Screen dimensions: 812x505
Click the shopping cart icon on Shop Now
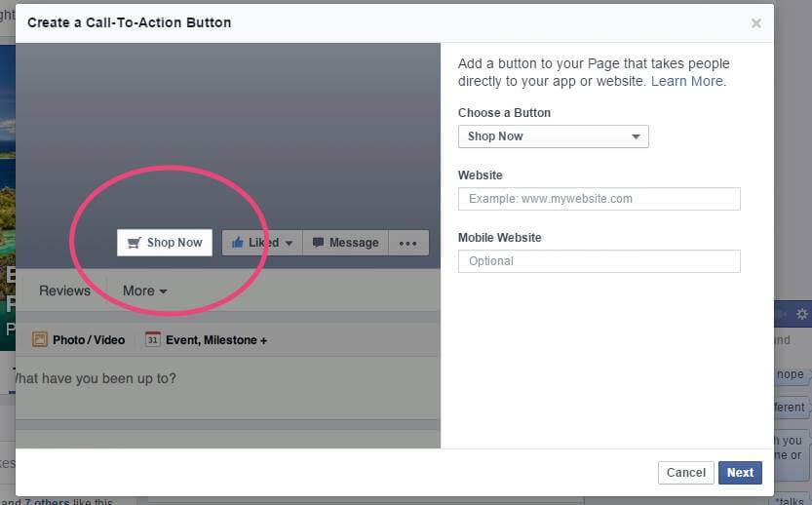tap(135, 243)
